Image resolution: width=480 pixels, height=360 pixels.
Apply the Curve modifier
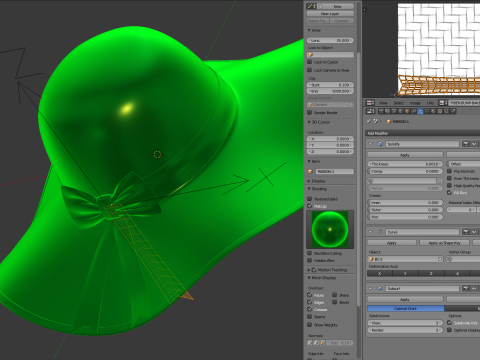pyautogui.click(x=392, y=243)
